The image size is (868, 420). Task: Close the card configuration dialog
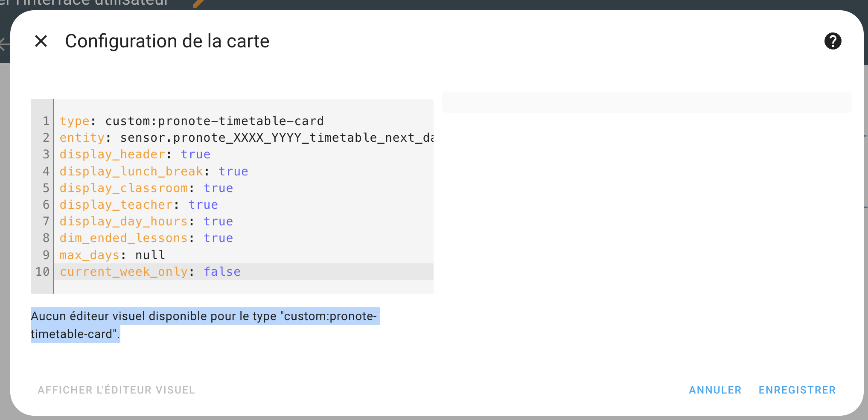(41, 41)
